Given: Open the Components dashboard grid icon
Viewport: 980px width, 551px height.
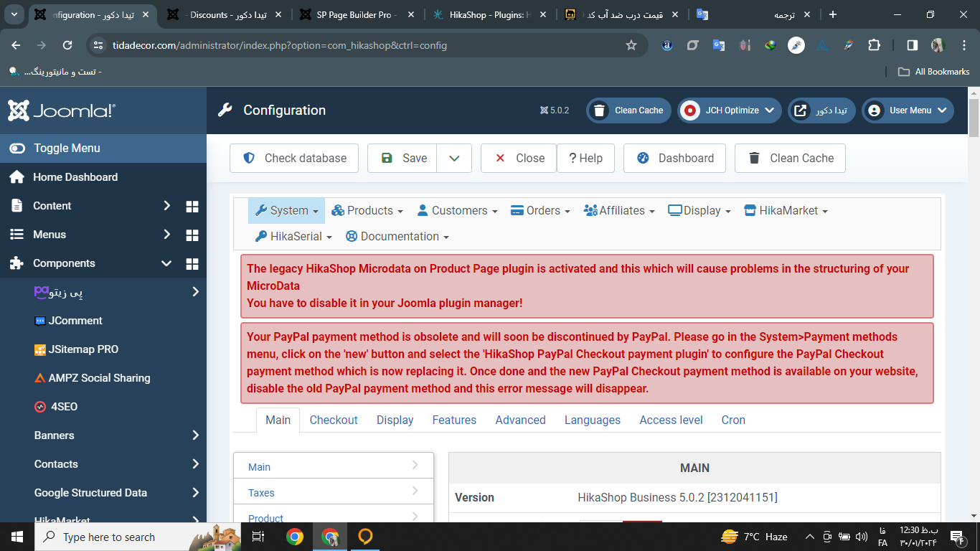Looking at the screenshot, I should tap(192, 263).
